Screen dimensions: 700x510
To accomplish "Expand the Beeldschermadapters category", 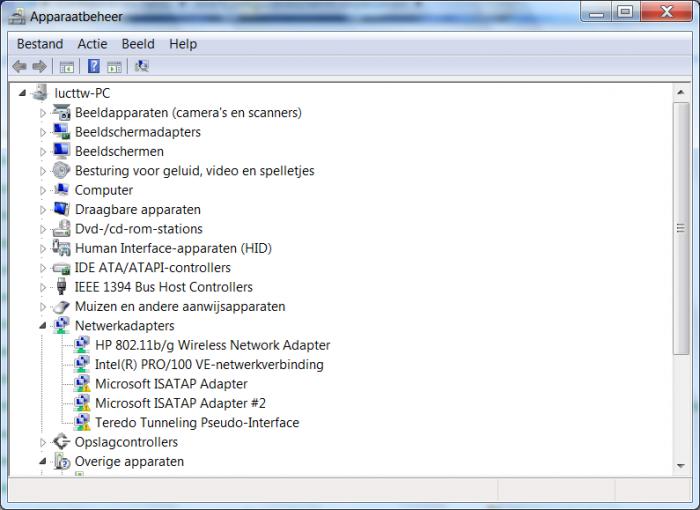I will pyautogui.click(x=43, y=132).
